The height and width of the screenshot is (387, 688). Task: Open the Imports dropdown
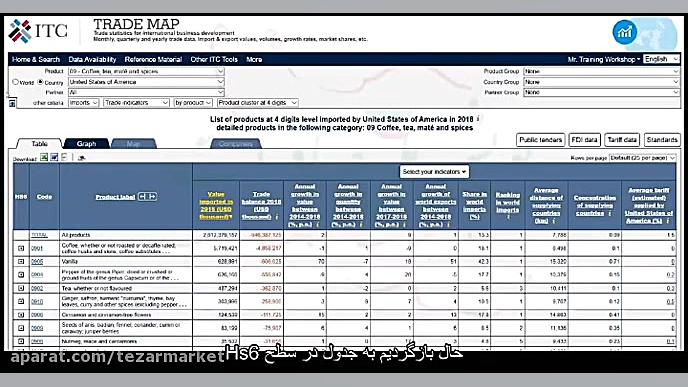point(83,103)
